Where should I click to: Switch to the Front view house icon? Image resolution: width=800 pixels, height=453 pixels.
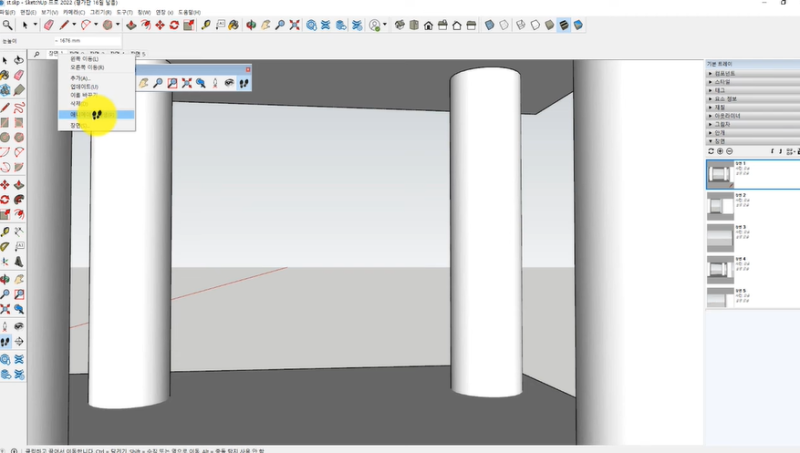[x=429, y=25]
